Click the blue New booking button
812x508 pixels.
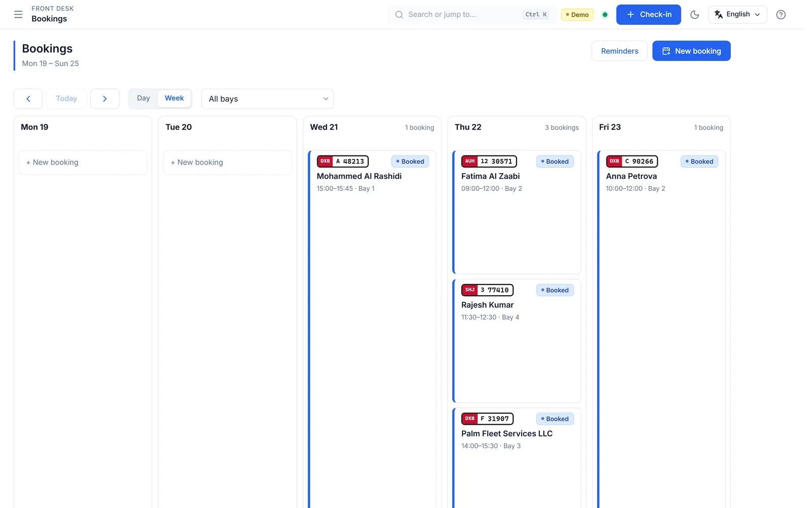coord(691,51)
